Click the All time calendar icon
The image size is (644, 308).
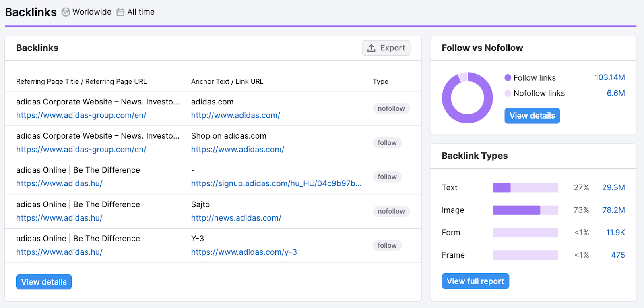click(120, 12)
